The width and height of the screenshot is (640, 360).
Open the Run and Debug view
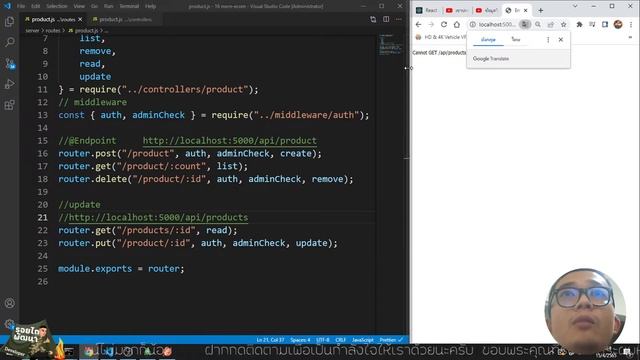(9, 84)
